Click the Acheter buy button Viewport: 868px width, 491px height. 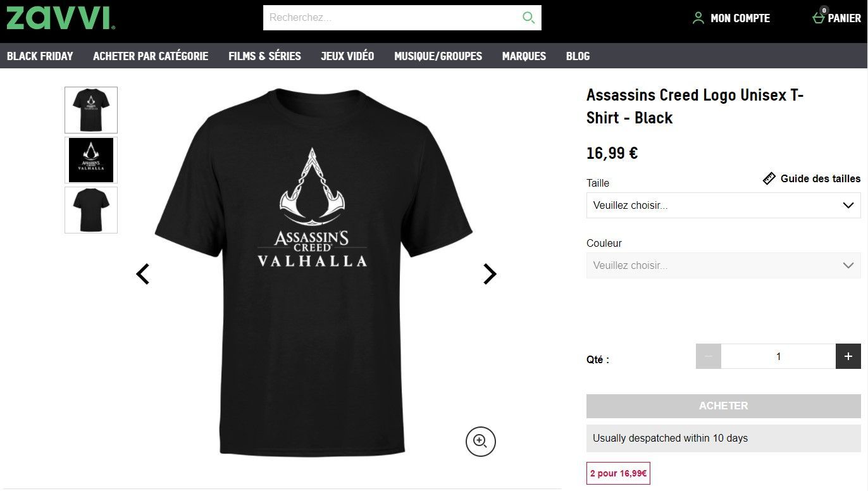723,406
